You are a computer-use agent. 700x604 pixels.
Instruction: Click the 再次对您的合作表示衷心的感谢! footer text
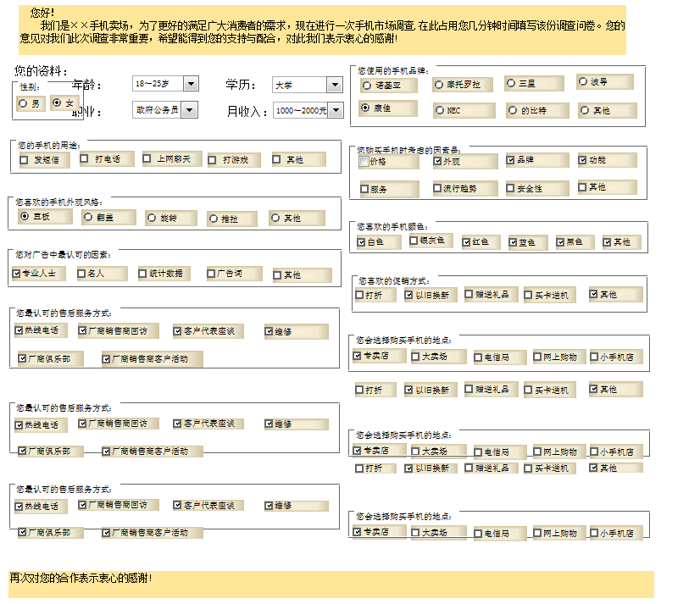(81, 578)
